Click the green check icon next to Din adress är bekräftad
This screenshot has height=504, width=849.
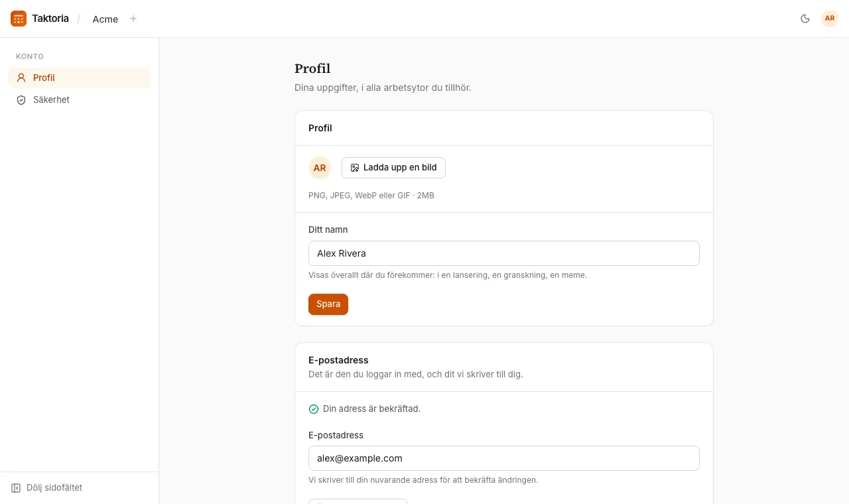pos(314,409)
